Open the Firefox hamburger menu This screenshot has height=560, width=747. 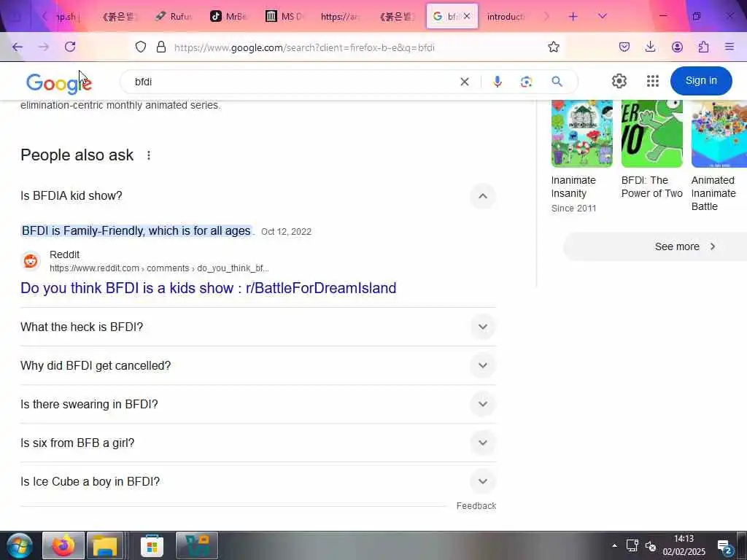click(x=729, y=47)
